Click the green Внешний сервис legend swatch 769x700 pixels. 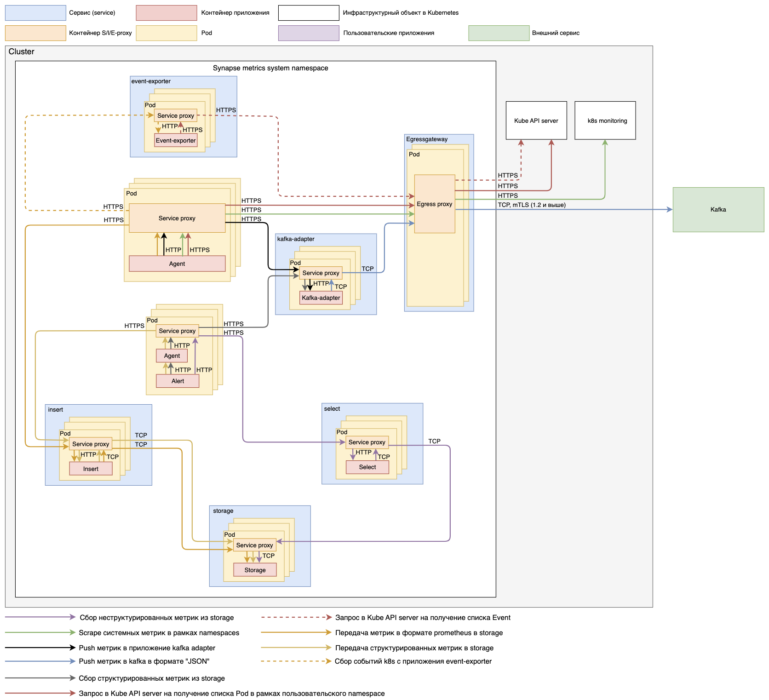pyautogui.click(x=499, y=33)
